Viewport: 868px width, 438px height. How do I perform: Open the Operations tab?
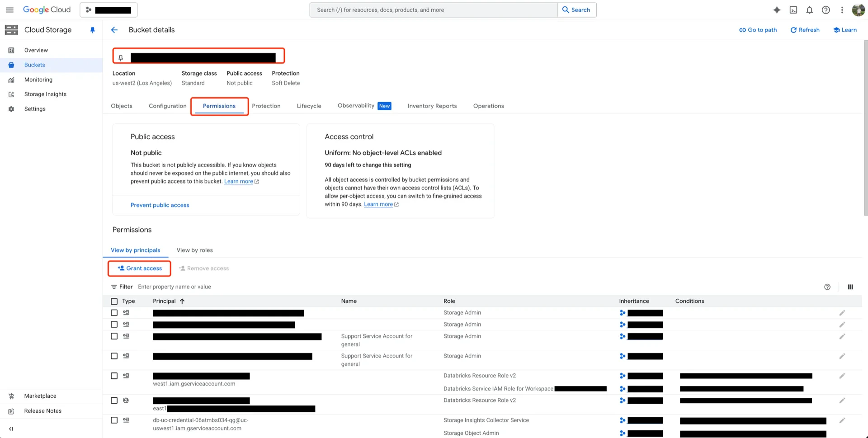click(x=489, y=106)
